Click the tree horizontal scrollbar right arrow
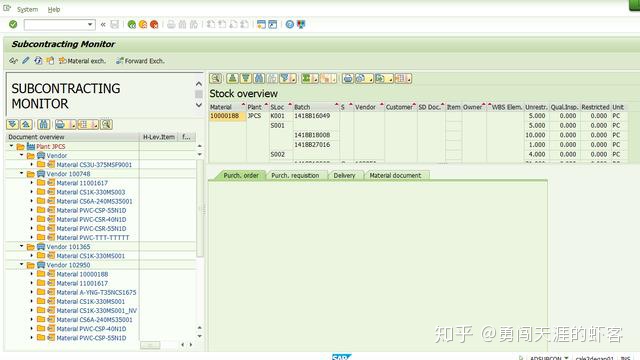Viewport: 640px width, 360px height. [x=191, y=345]
